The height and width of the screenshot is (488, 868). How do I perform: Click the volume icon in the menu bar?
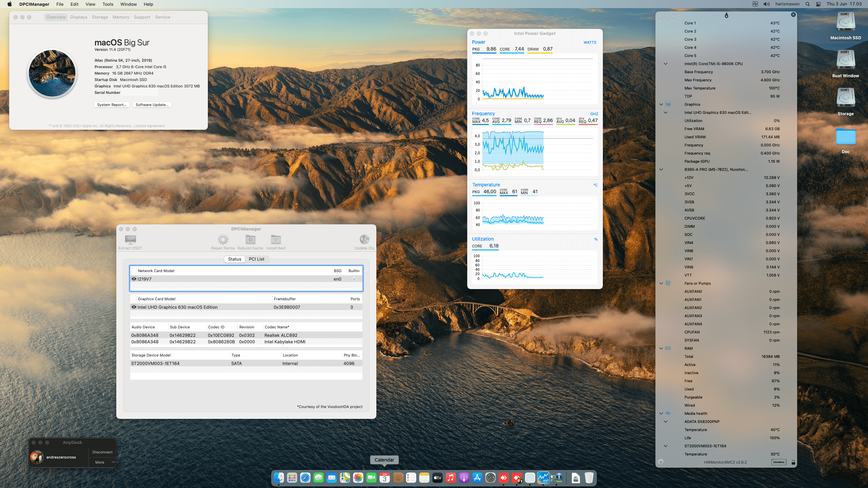pos(766,4)
